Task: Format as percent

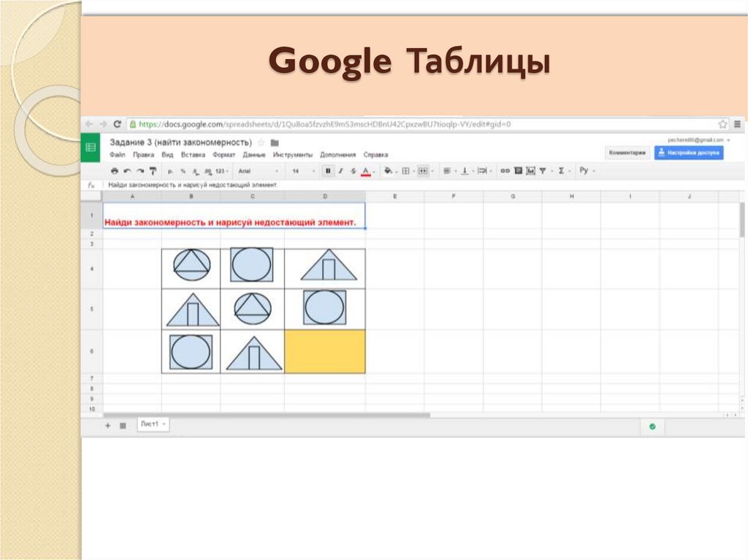Action: pos(183,172)
